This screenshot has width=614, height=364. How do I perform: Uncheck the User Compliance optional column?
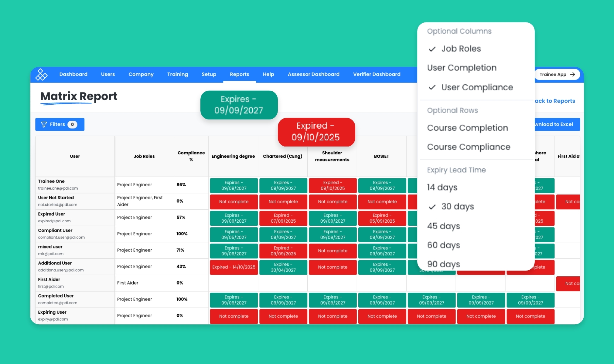click(x=477, y=87)
